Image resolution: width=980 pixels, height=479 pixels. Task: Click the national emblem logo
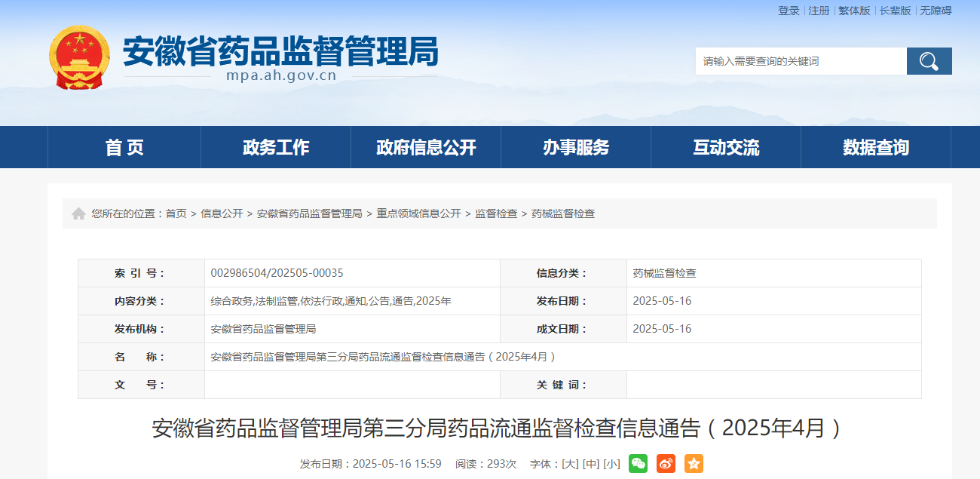pos(79,57)
